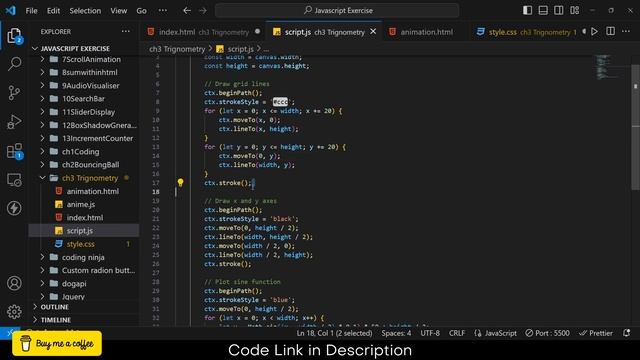Open Explorer Views and More Actions ellipsis
640x360 pixels.
[x=126, y=31]
